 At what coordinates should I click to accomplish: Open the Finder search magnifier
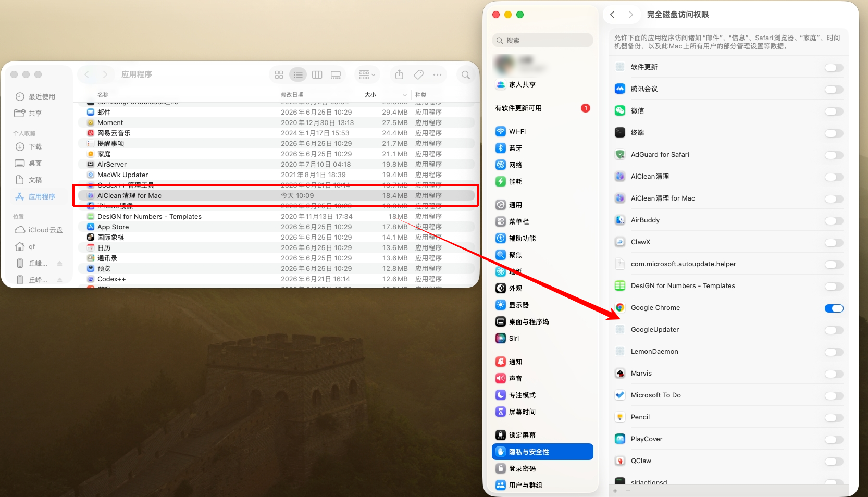pos(466,75)
